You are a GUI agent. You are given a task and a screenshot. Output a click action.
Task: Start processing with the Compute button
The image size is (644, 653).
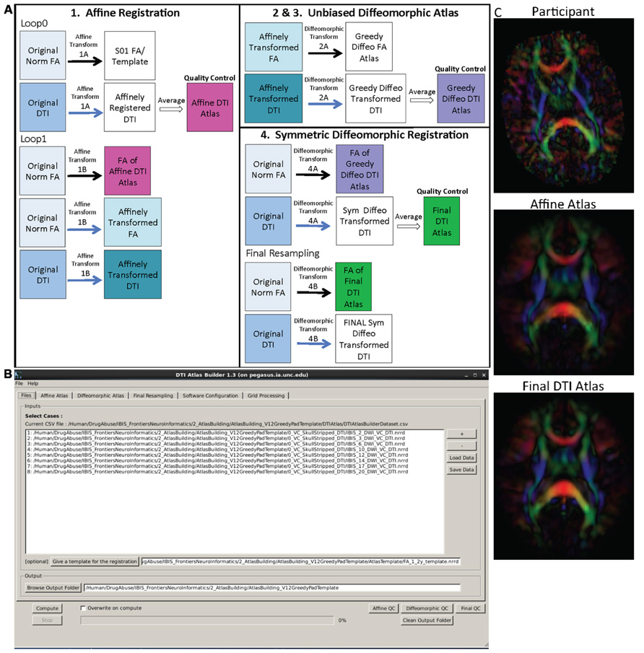pos(47,608)
